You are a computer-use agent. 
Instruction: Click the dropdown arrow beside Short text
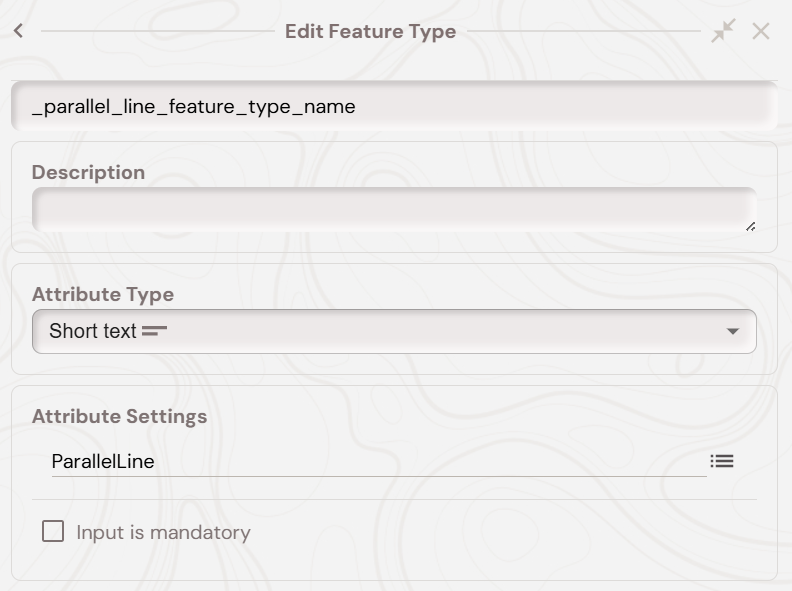(733, 331)
